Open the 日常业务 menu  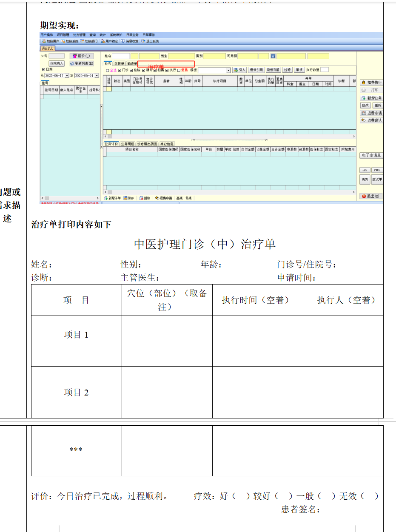click(132, 34)
